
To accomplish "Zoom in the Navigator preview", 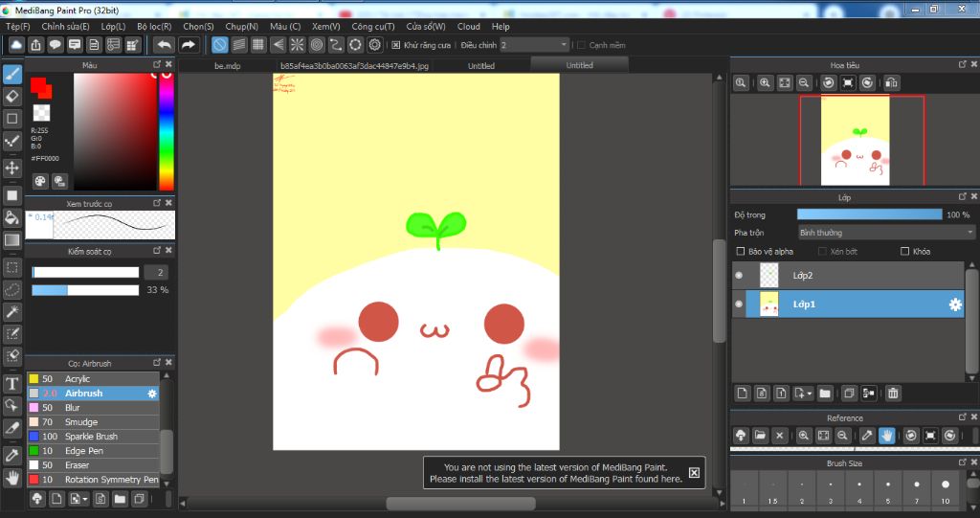I will point(765,82).
